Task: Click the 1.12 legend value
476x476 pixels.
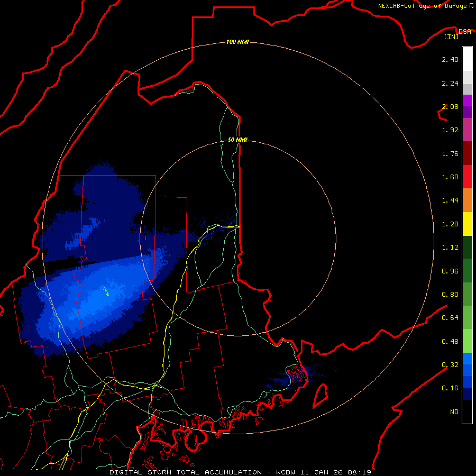Action: 450,248
